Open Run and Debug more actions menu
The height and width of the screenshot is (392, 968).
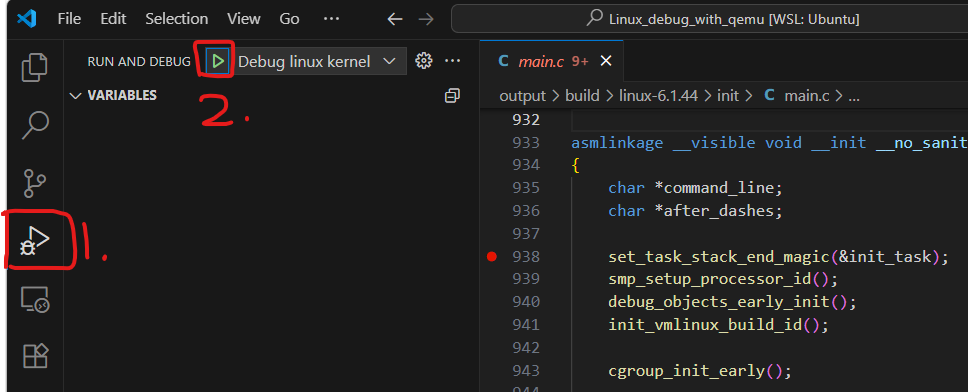(x=453, y=61)
